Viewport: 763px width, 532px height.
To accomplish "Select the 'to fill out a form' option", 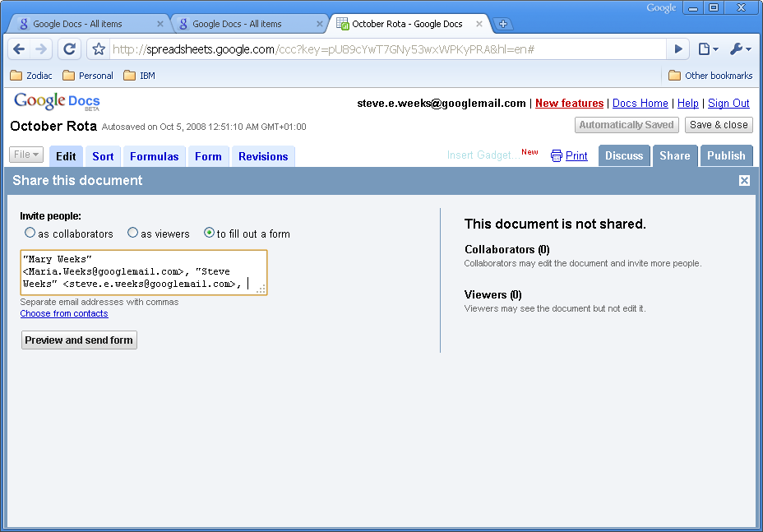I will (209, 233).
